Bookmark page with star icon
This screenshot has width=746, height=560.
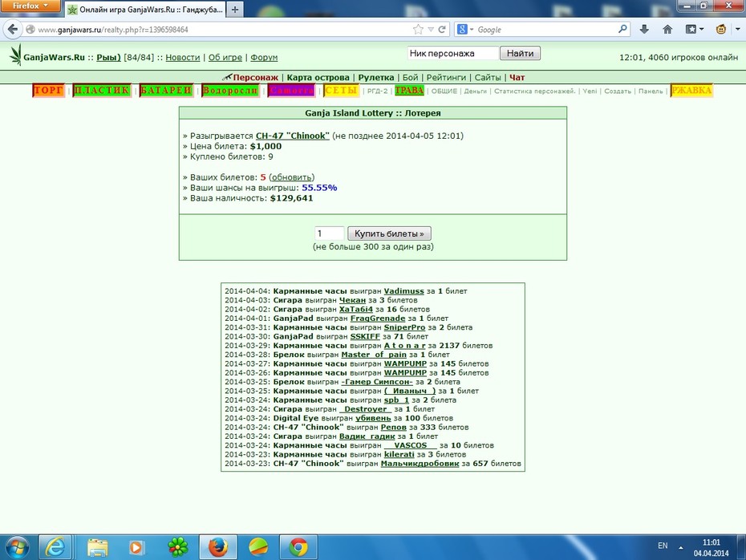(418, 30)
